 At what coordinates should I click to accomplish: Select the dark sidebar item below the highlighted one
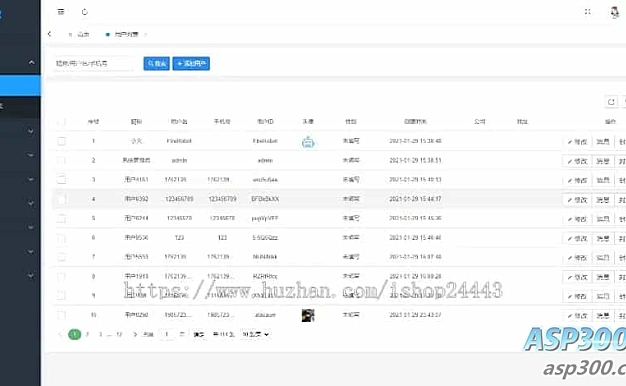point(20,107)
